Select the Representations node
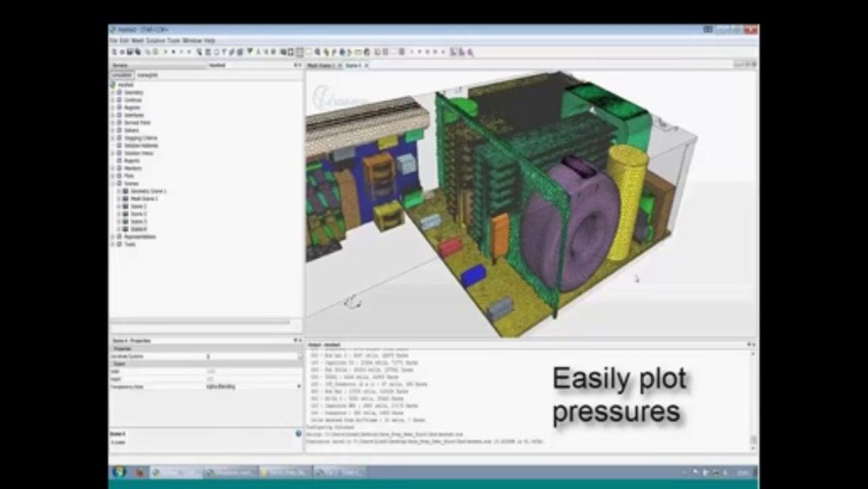 click(140, 236)
